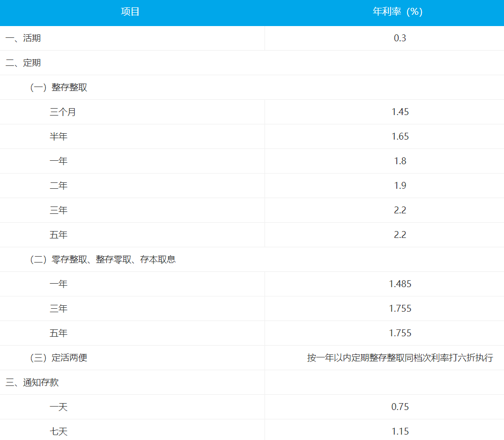Click the 1.8 one-year rate value
The image size is (504, 440).
click(x=400, y=161)
